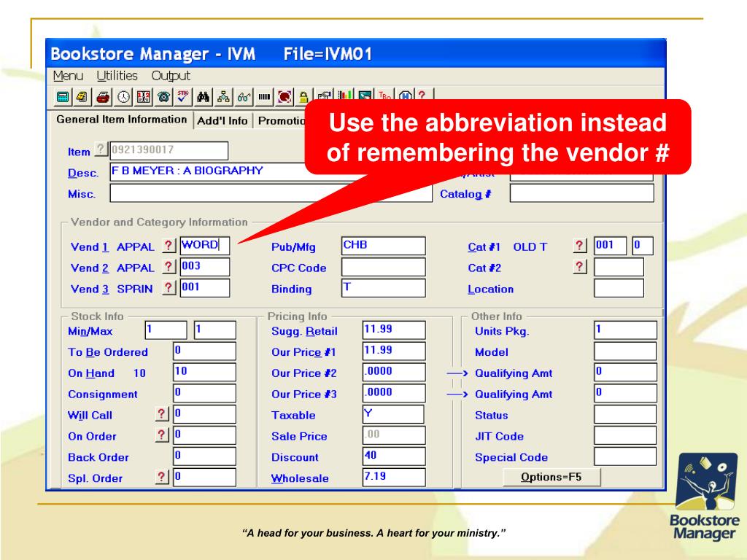Click the bar chart toolbar icon
Screen dimensions: 747x560
pos(345,94)
